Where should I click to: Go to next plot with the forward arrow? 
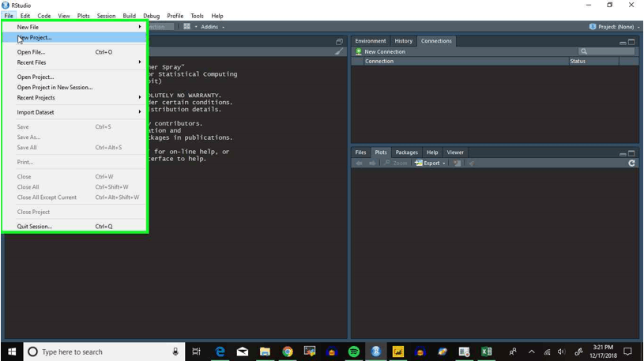click(372, 163)
